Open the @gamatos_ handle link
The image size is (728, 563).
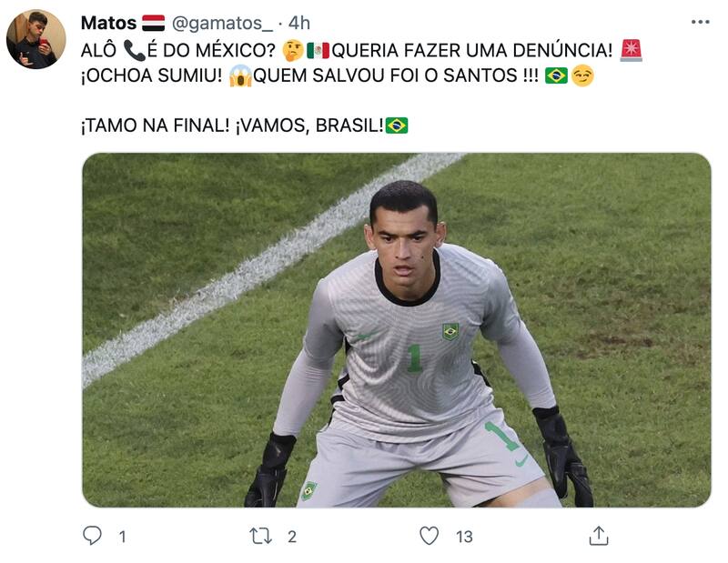point(222,24)
